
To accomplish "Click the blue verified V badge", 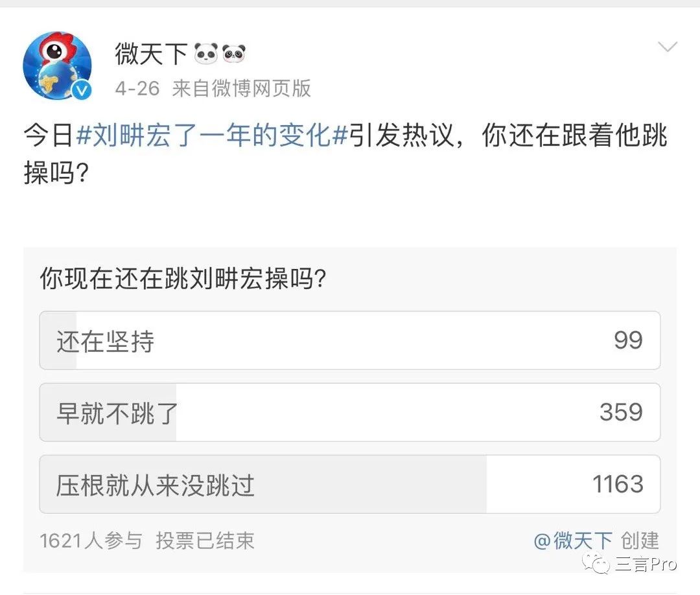I will 82,91.
